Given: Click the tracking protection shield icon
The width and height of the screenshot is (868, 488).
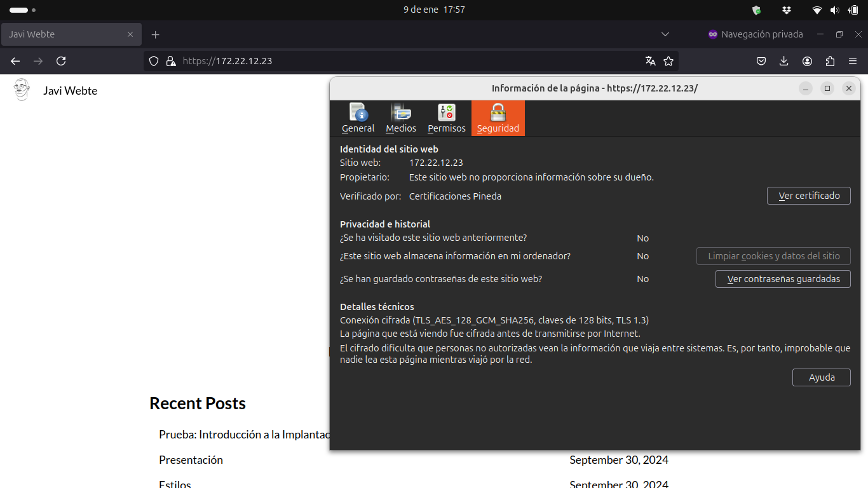Looking at the screenshot, I should pyautogui.click(x=153, y=61).
